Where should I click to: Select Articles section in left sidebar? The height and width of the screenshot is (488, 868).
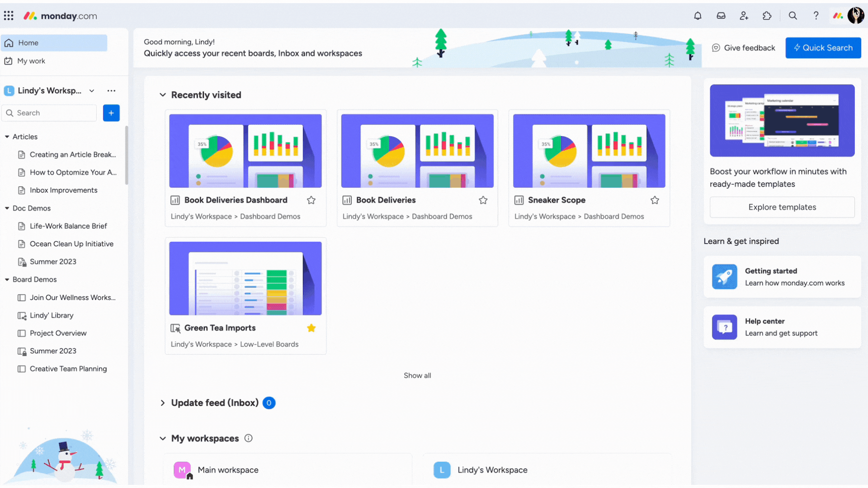(x=25, y=136)
